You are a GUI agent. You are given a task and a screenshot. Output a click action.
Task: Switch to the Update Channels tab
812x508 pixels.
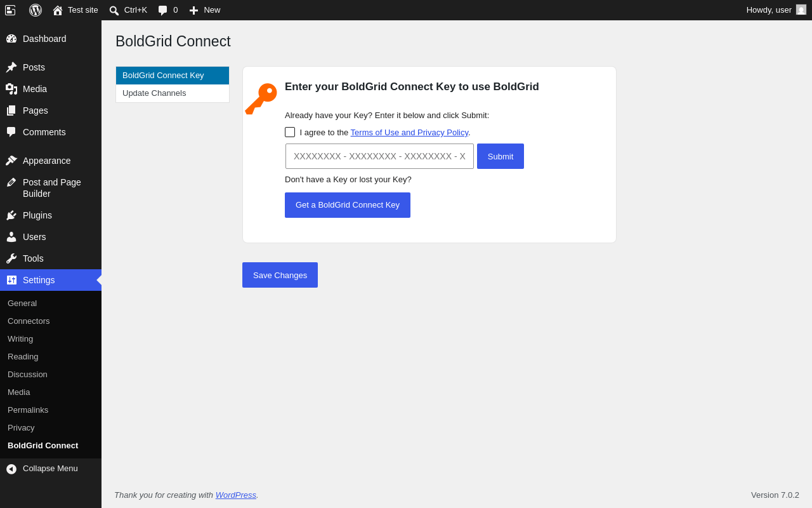pos(173,93)
